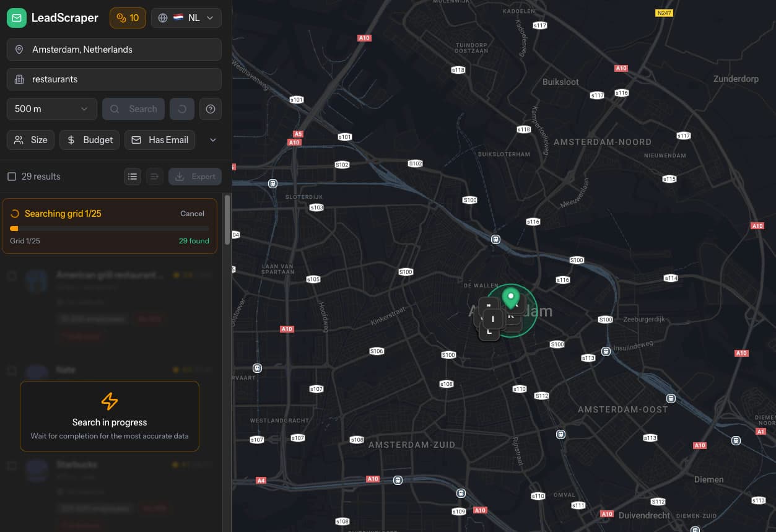Click the refresh icon next to Search
The width and height of the screenshot is (776, 532).
coord(181,108)
